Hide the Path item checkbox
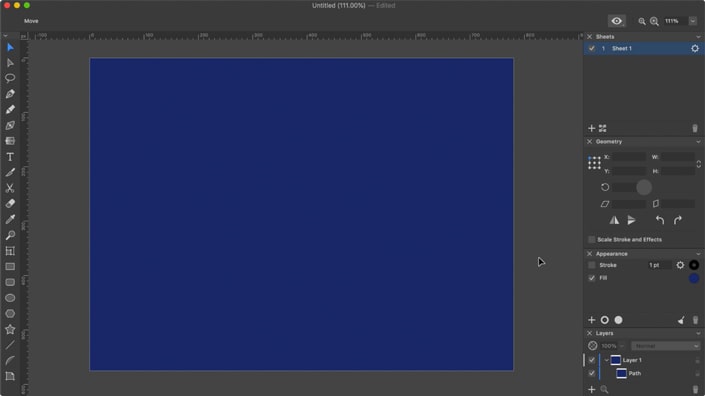 [x=592, y=374]
